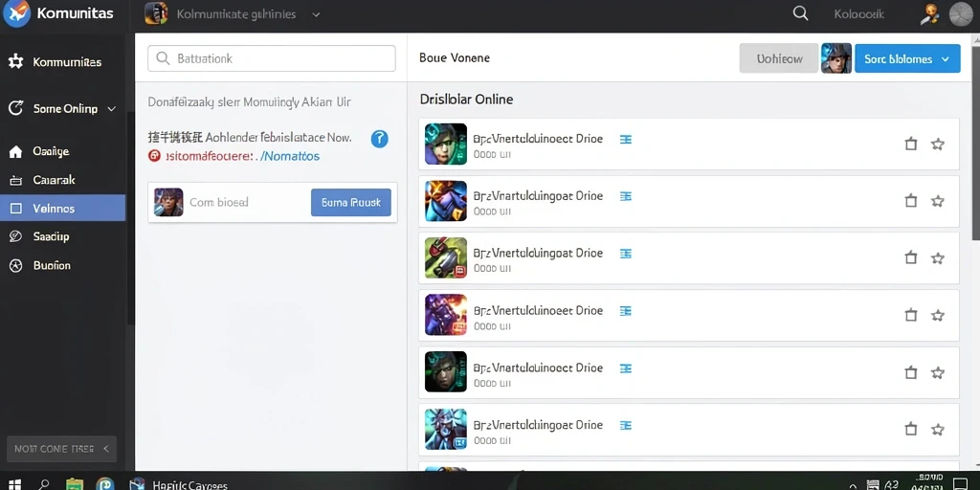Screen dimensions: 980x490
Task: Click the third row's blue list icon
Action: click(x=625, y=254)
